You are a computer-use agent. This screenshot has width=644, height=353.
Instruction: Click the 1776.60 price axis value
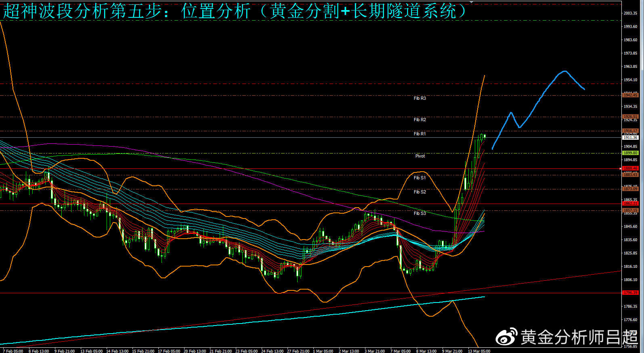tap(630, 320)
